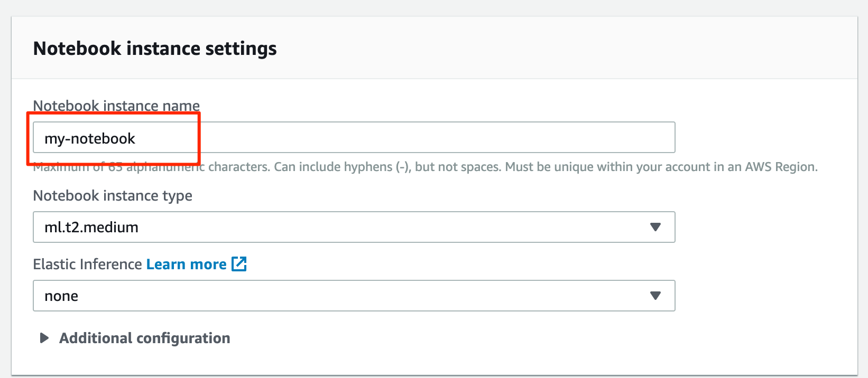Click the Notebook instance type label
Screen dimensions: 868x378
coord(113,195)
